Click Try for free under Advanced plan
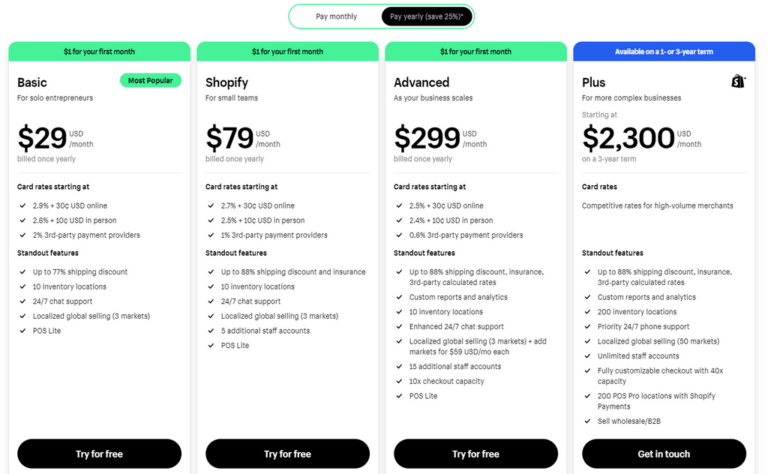This screenshot has height=474, width=768. point(476,454)
